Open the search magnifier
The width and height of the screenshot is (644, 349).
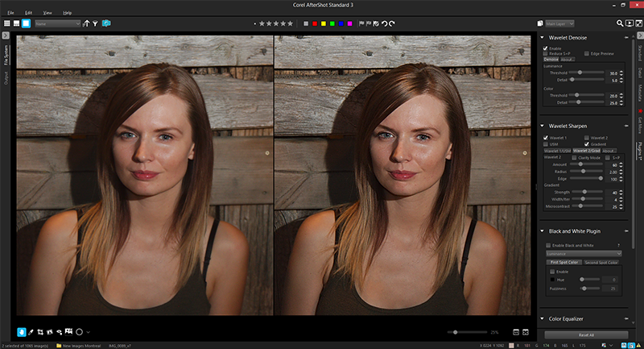coord(620,23)
